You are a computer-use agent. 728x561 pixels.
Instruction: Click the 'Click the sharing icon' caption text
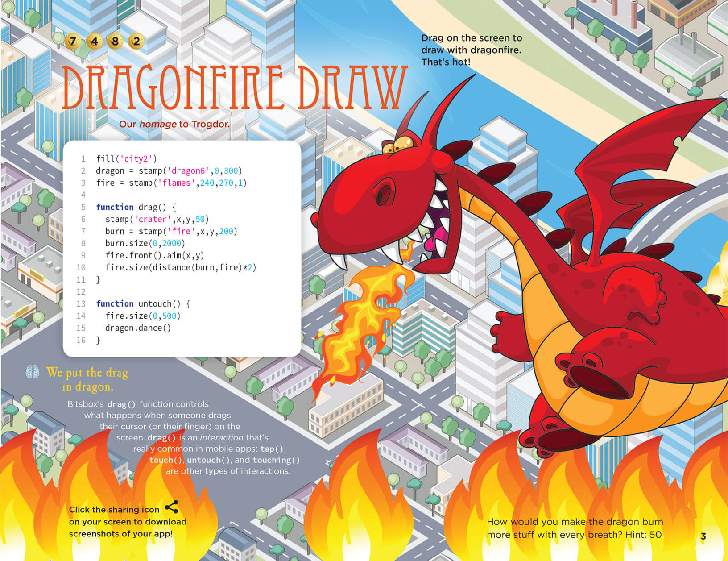[128, 522]
